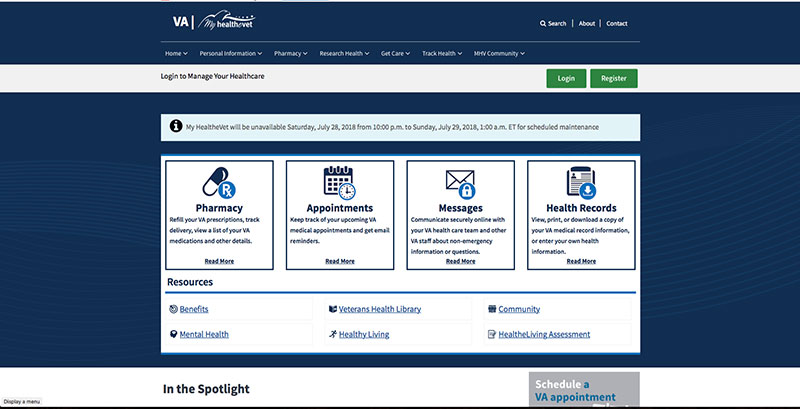Click the Schedule a VA appointment banner
Image resolution: width=800 pixels, height=409 pixels.
tap(584, 389)
